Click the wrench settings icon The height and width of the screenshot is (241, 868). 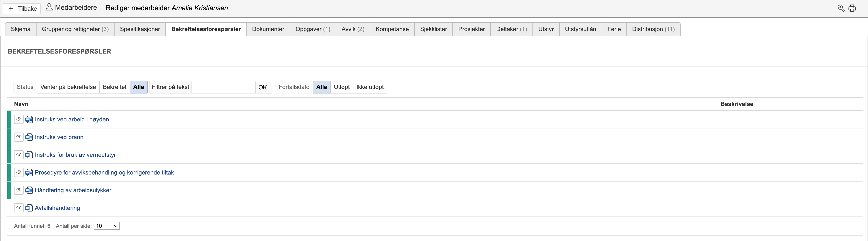(841, 8)
